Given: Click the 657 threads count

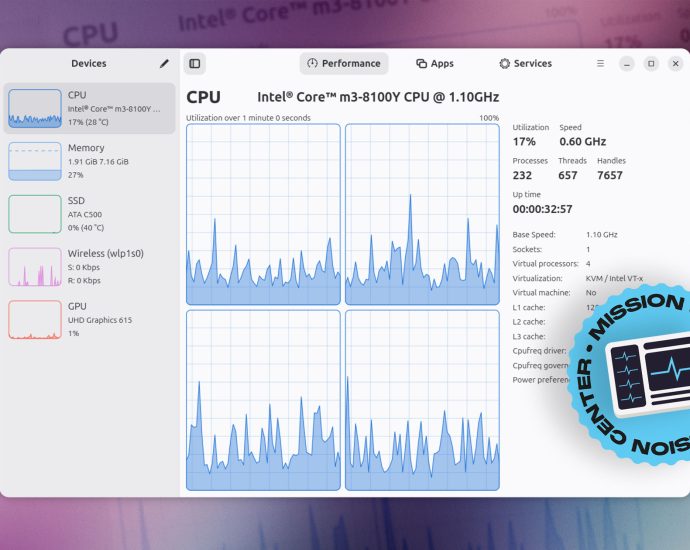Looking at the screenshot, I should [x=568, y=176].
